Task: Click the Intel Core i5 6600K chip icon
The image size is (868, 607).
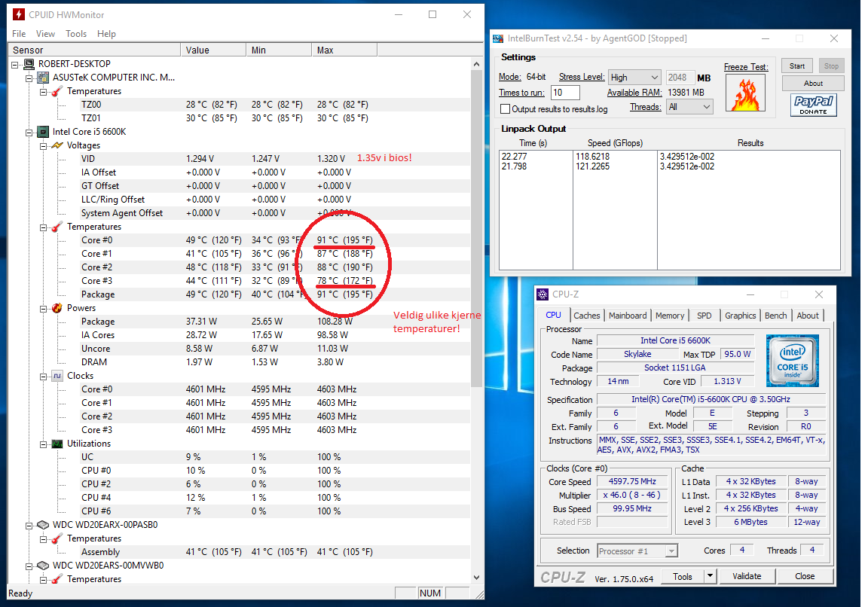Action: [x=43, y=132]
